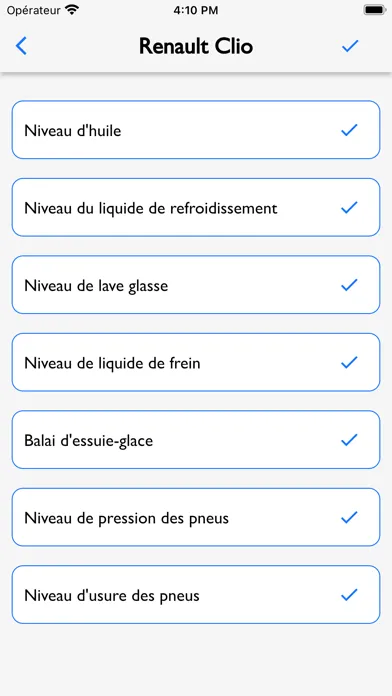Screen dimensions: 392x696
Task: Toggle the Niveau de lave glasse checkmark
Action: tap(349, 285)
